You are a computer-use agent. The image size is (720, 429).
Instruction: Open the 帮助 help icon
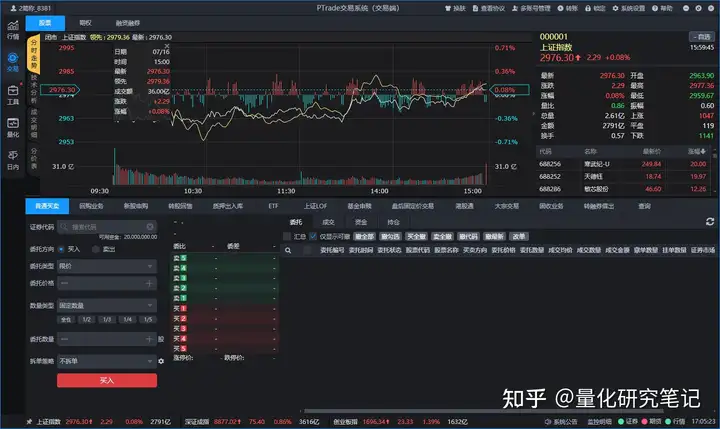pyautogui.click(x=655, y=8)
